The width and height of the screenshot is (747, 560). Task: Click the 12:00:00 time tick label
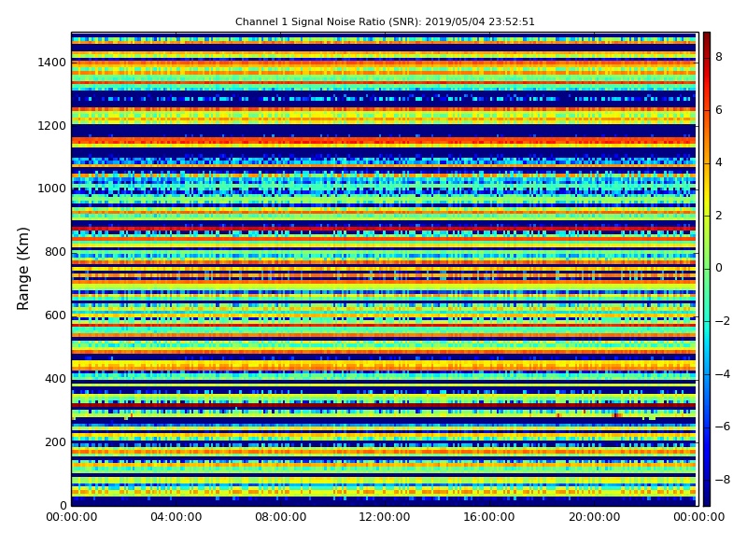[385, 517]
